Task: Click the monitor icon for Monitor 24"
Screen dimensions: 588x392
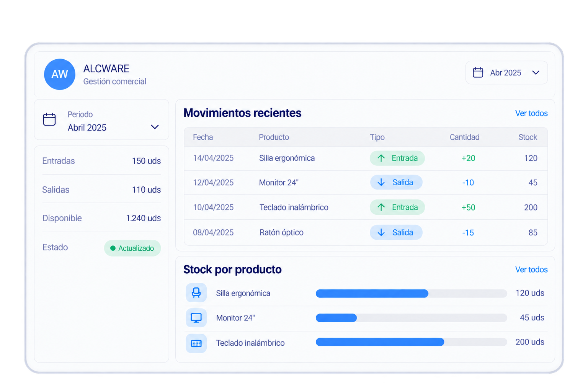Action: coord(196,318)
